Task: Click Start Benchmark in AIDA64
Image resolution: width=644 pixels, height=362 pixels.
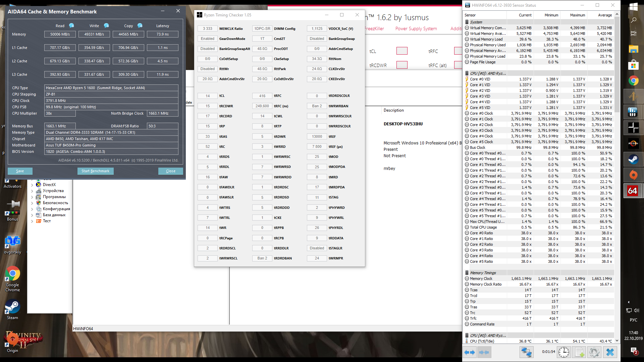Action: click(x=95, y=171)
